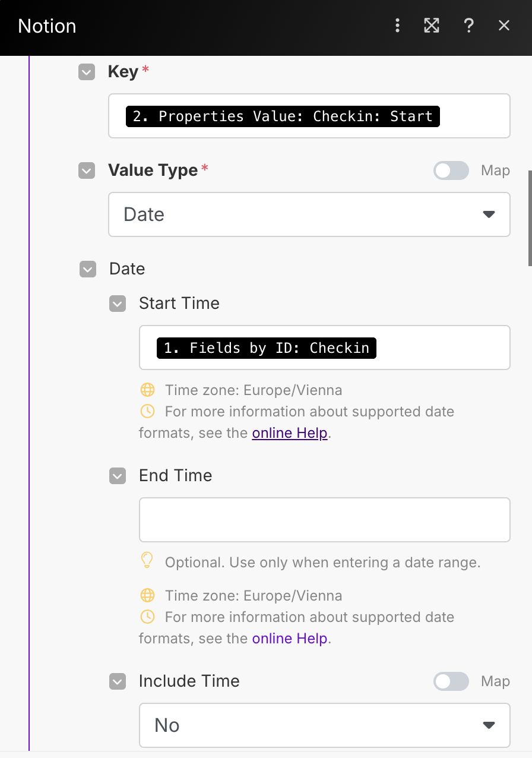Image resolution: width=532 pixels, height=758 pixels.
Task: Open the Include Time No dropdown
Action: [x=325, y=725]
